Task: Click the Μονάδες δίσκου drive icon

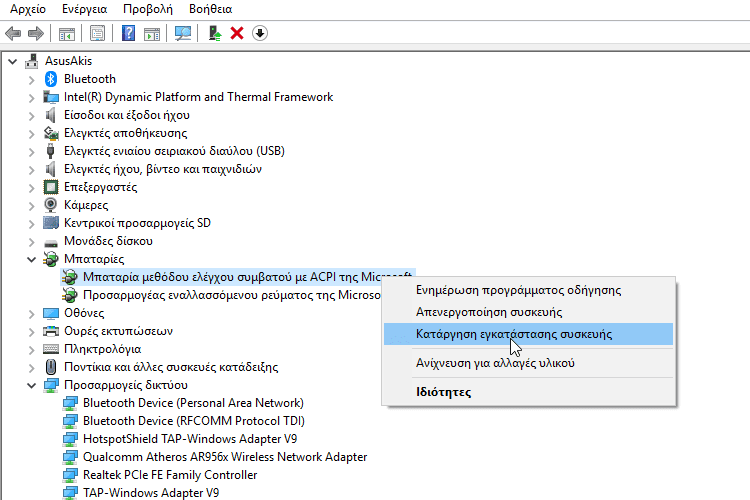Action: [51, 242]
